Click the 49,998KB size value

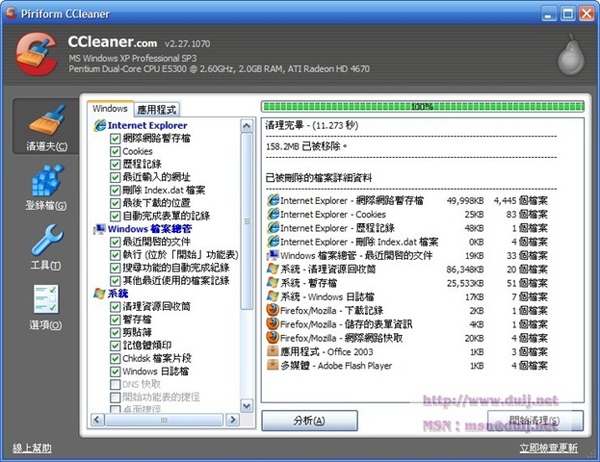[x=465, y=201]
